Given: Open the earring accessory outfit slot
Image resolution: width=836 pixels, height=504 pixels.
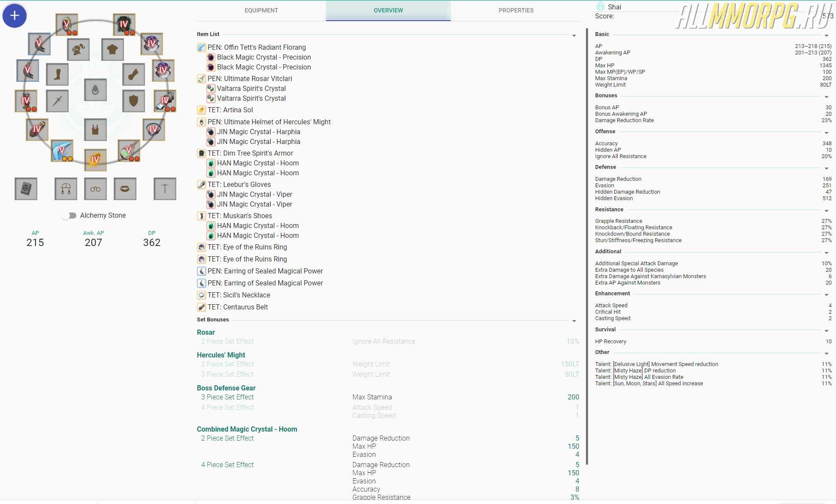Looking at the screenshot, I should click(x=66, y=189).
